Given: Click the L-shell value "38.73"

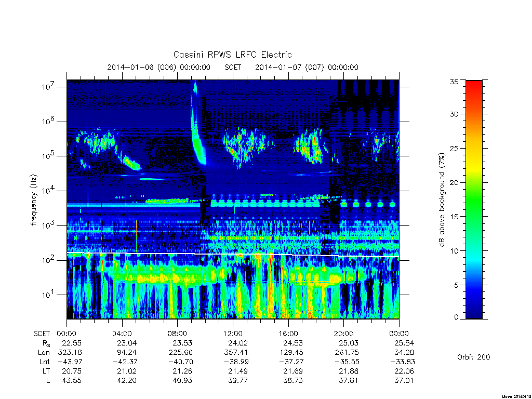Looking at the screenshot, I should (293, 381).
